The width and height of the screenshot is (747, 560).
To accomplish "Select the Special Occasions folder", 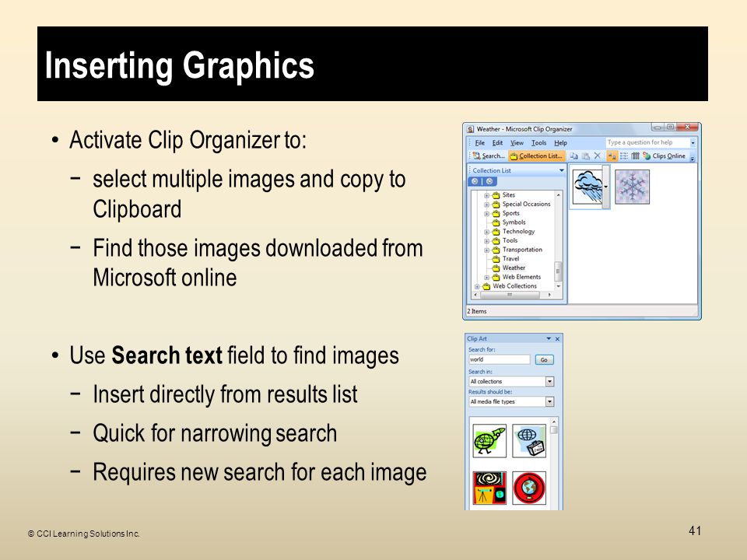I will click(521, 205).
